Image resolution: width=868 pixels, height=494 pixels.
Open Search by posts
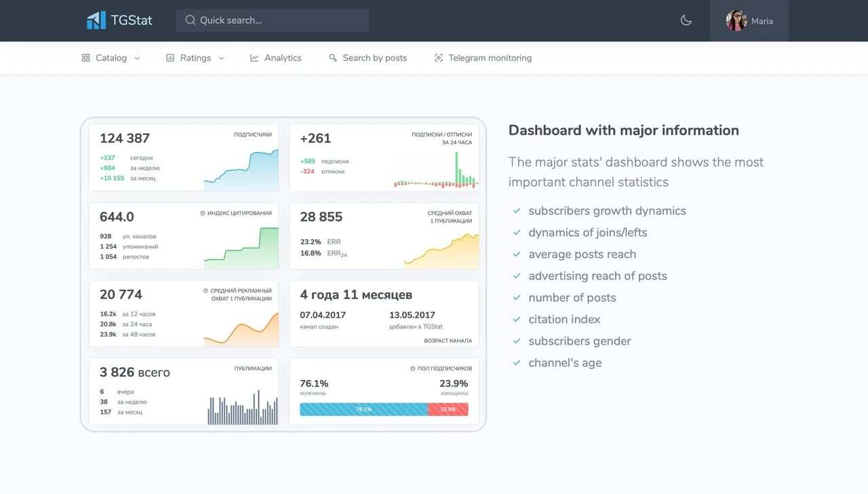coord(368,58)
